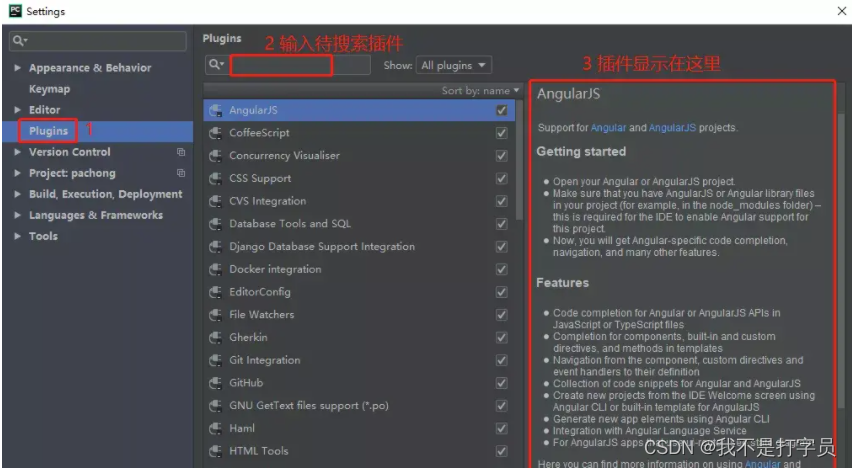Expand the Editor settings section
The height and width of the screenshot is (468, 852).
pyautogui.click(x=17, y=110)
